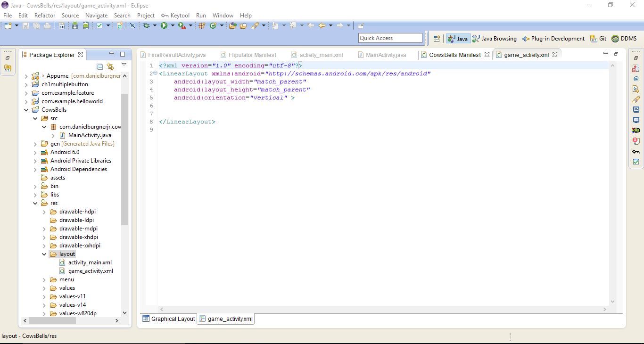Toggle Skip All Breakpoints in the toolbar
The height and width of the screenshot is (344, 644).
tap(132, 25)
